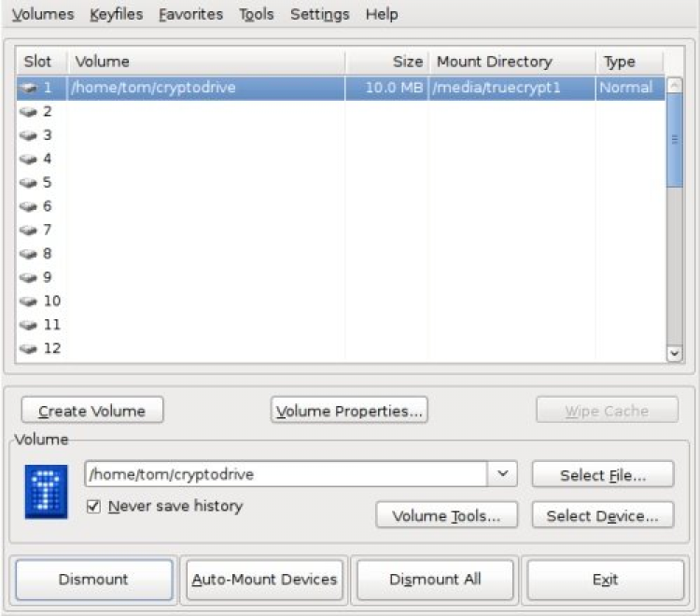Screen dimensions: 700x616
Task: Click the volume path input field
Action: (286, 473)
